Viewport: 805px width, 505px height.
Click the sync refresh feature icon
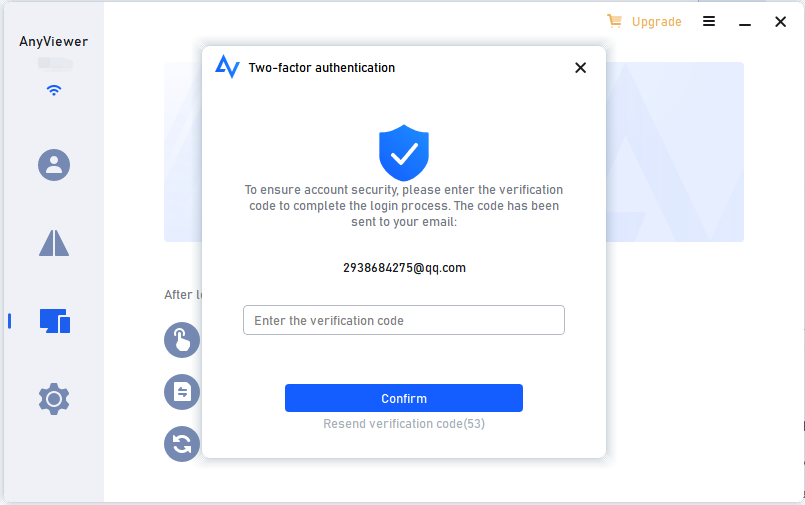coord(182,444)
